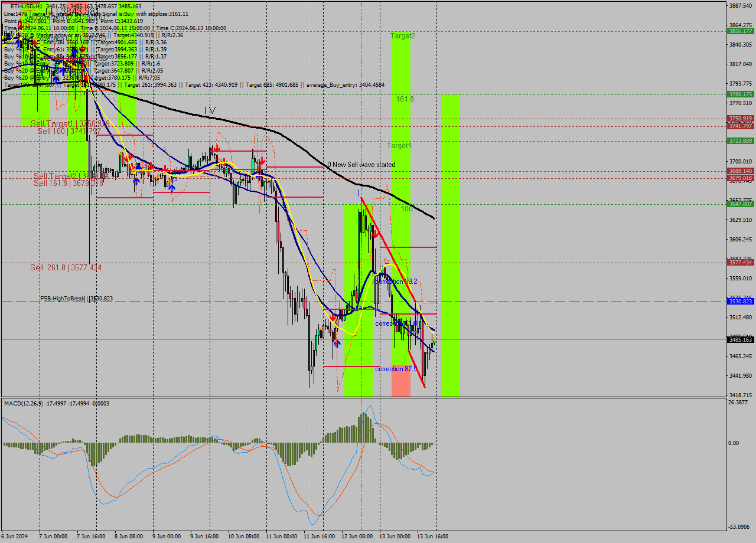Click the '9 Jun 16:00' time label
Viewport: 756px width, 543px height.
click(204, 537)
